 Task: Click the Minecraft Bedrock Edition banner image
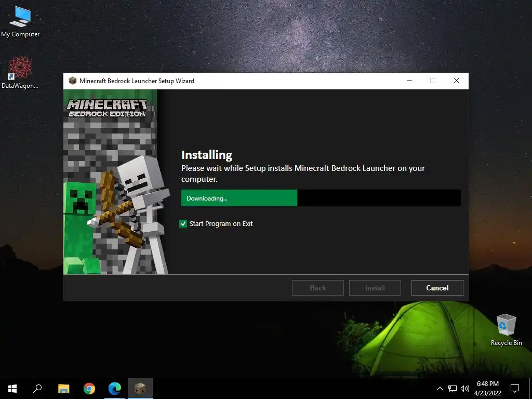[115, 182]
